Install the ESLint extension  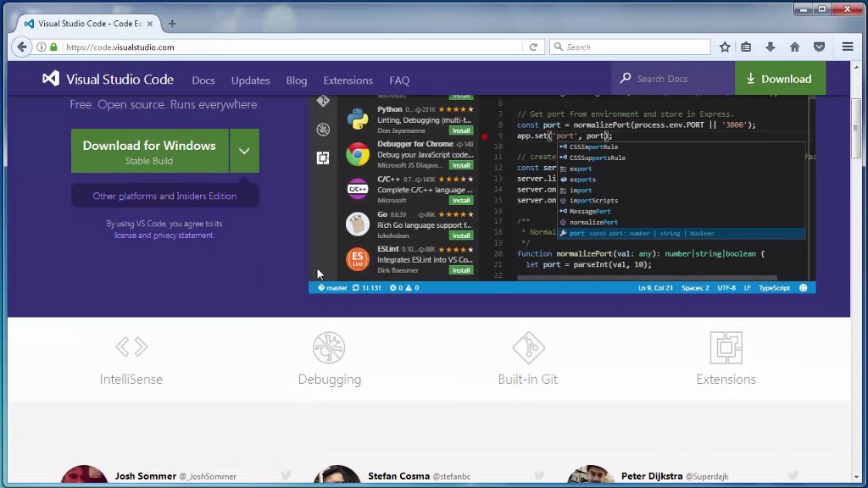[460, 270]
